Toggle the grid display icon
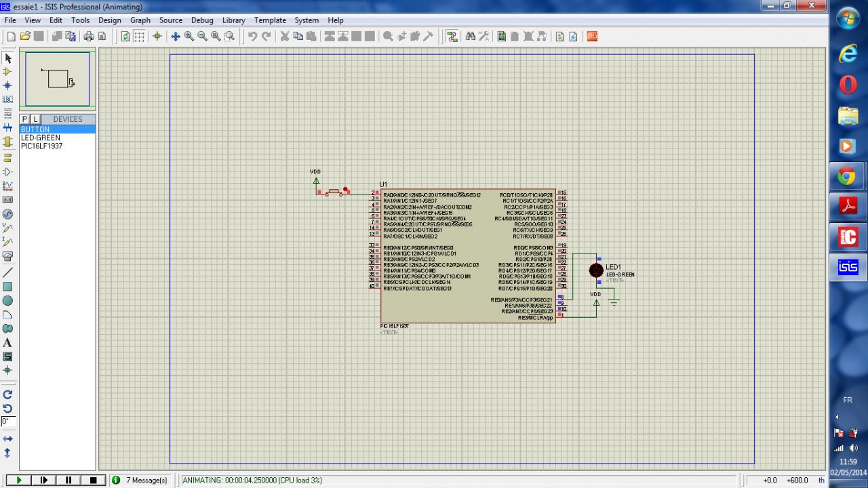Image resolution: width=868 pixels, height=488 pixels. click(139, 37)
